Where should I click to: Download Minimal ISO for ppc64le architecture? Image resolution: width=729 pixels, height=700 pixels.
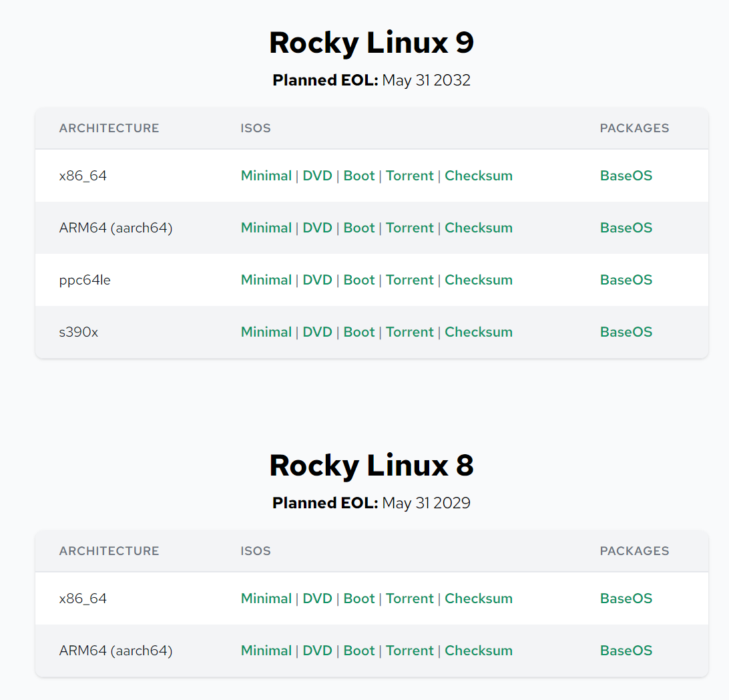266,280
